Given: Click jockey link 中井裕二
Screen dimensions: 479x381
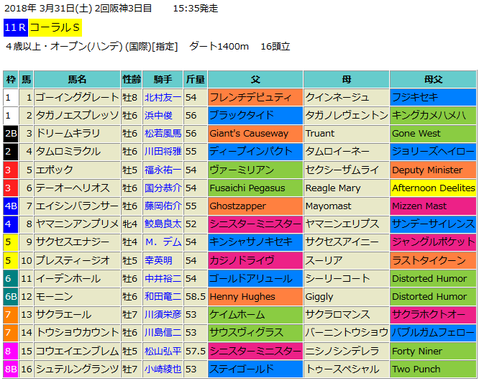Looking at the screenshot, I should 163,278.
